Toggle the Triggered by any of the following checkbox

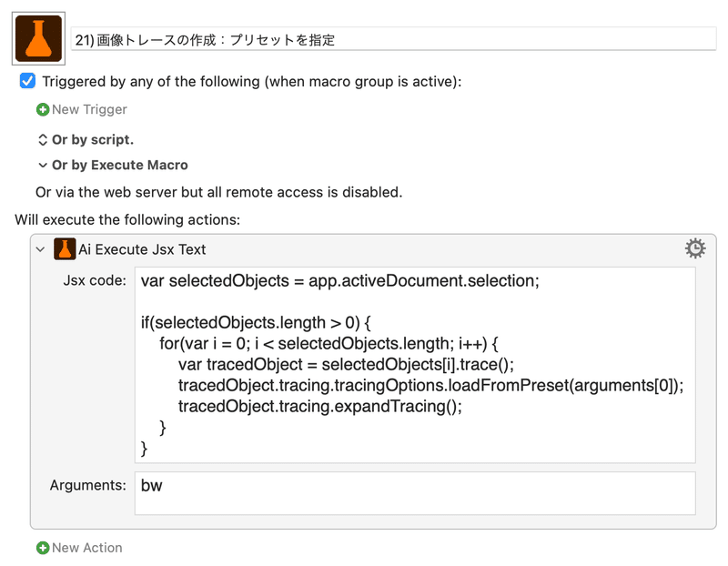click(x=27, y=81)
